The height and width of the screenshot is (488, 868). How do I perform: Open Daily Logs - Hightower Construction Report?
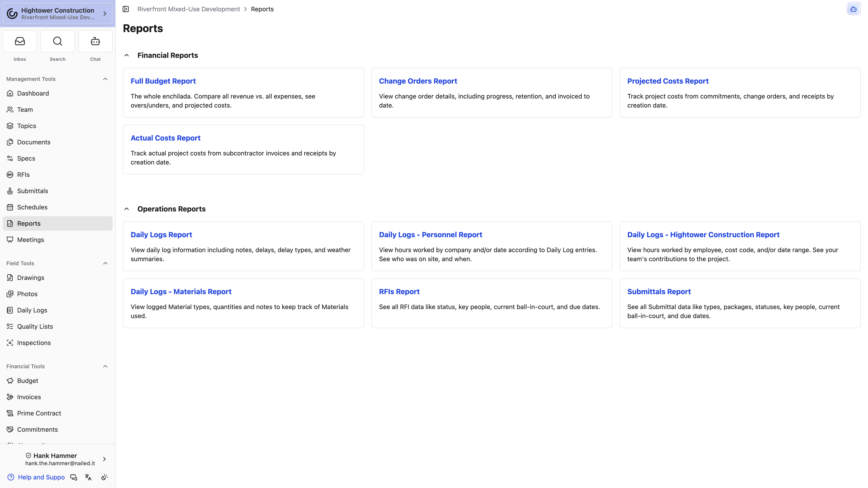(x=703, y=235)
